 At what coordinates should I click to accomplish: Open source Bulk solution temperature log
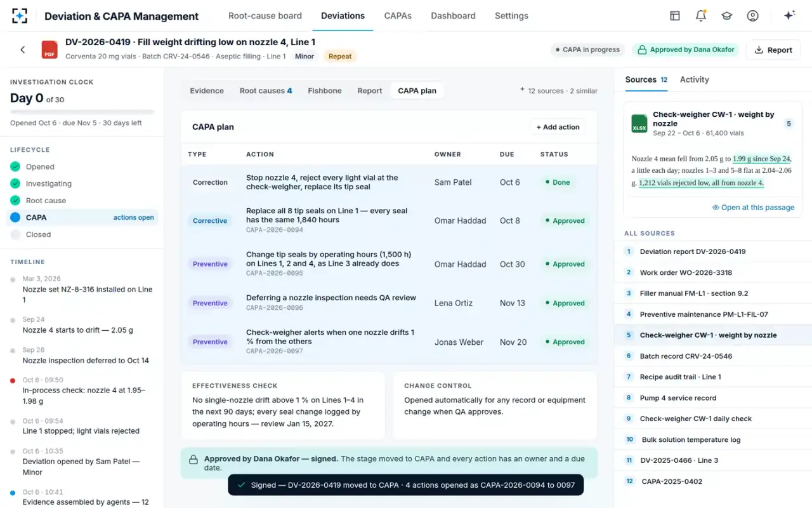point(713,439)
